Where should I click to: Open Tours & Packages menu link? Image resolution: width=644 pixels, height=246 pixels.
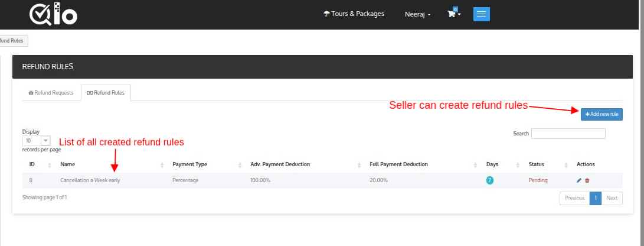pos(354,14)
